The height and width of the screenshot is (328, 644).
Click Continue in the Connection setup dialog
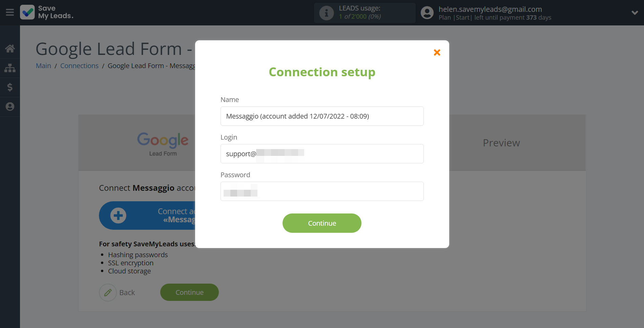click(322, 223)
